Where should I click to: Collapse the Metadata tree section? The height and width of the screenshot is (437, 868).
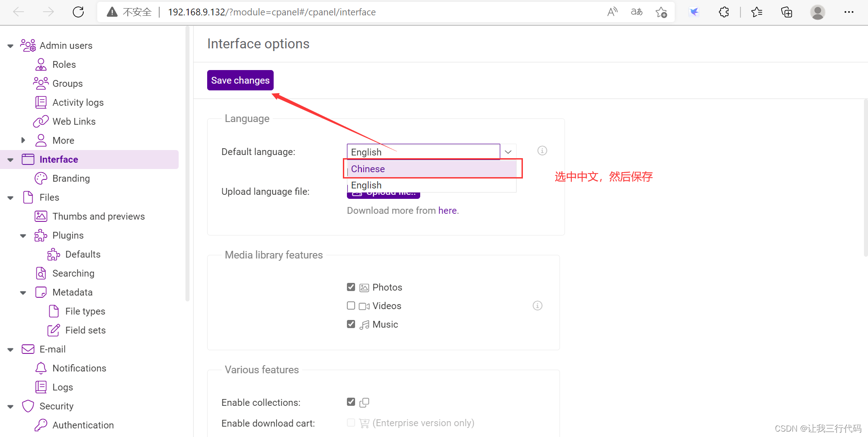pos(23,293)
